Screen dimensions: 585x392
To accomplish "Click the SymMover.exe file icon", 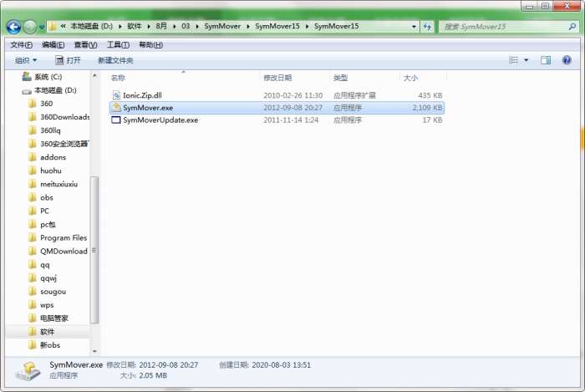I will point(116,108).
